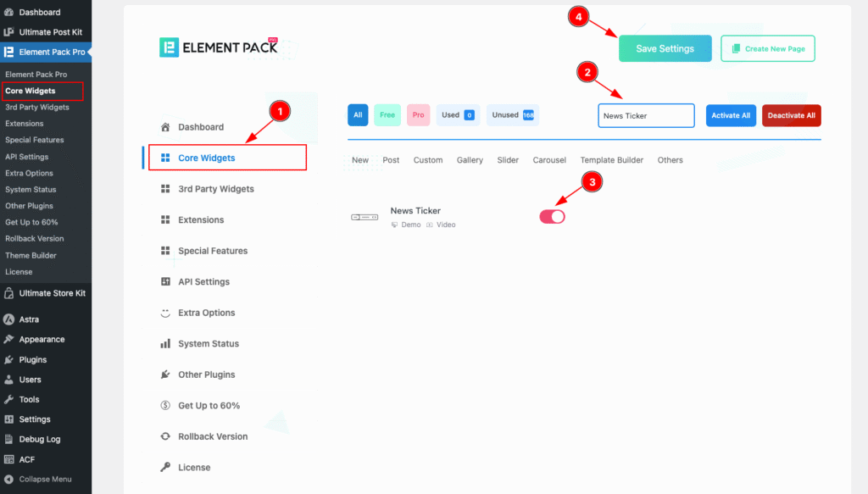Open the Custom category tab
The image size is (868, 494).
(428, 160)
